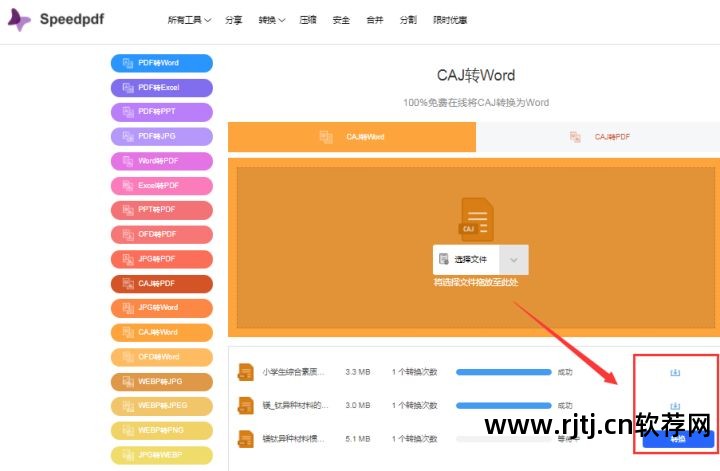Switch to the CAJ转Word tab
This screenshot has height=471, width=720.
[352, 137]
